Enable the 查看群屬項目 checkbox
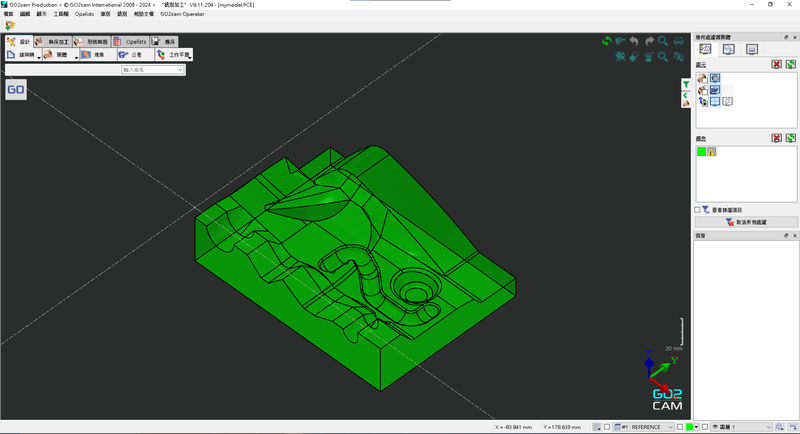Image resolution: width=800 pixels, height=434 pixels. click(698, 210)
